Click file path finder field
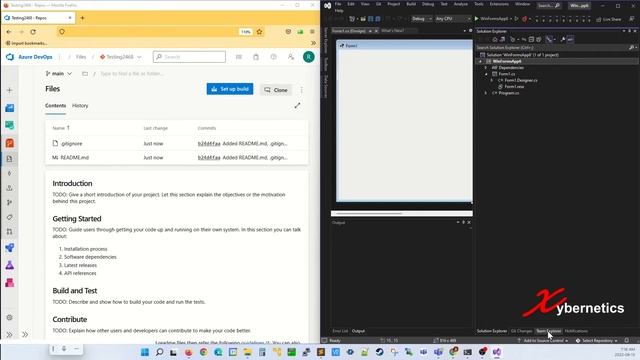The height and width of the screenshot is (360, 640). point(132,74)
